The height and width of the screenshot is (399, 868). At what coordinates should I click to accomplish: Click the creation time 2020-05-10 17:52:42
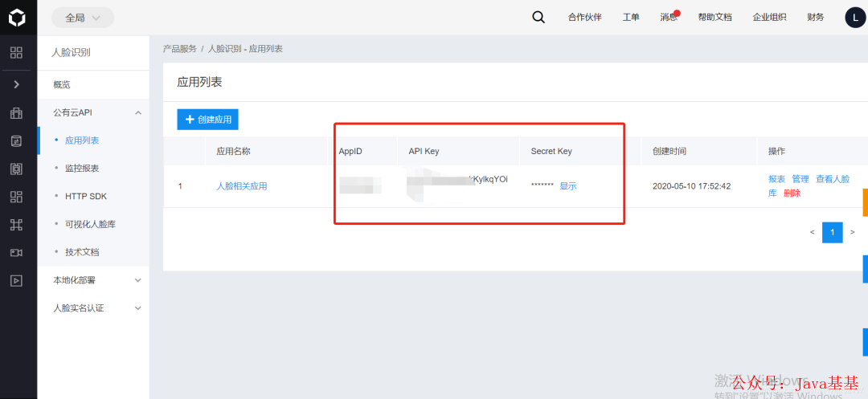tap(691, 186)
